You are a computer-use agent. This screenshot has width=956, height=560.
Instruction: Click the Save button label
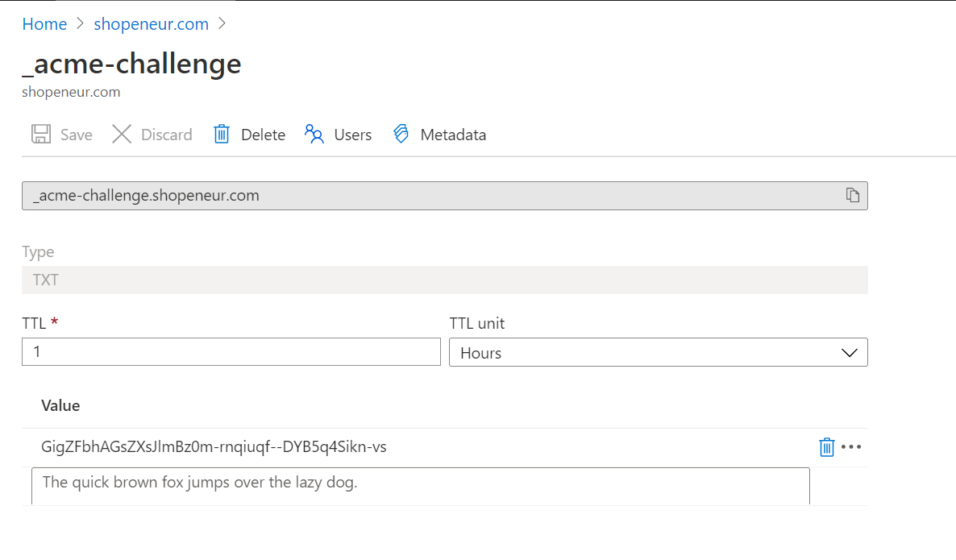click(x=77, y=135)
